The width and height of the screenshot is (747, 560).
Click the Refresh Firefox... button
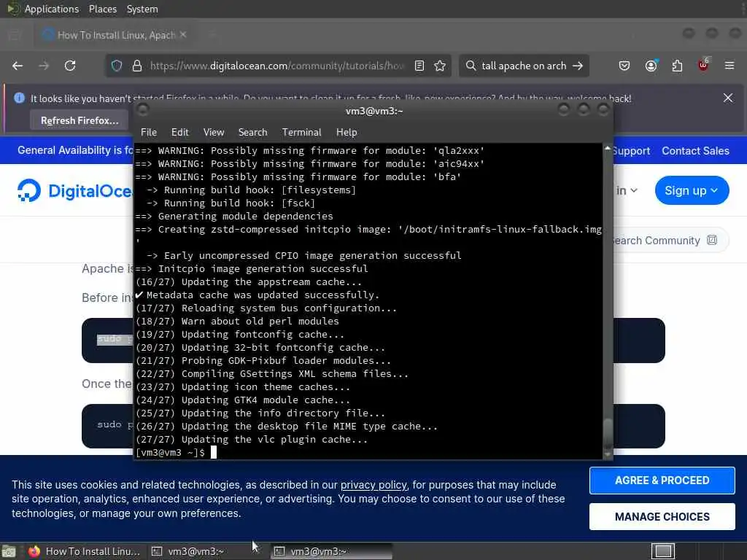[x=80, y=120]
